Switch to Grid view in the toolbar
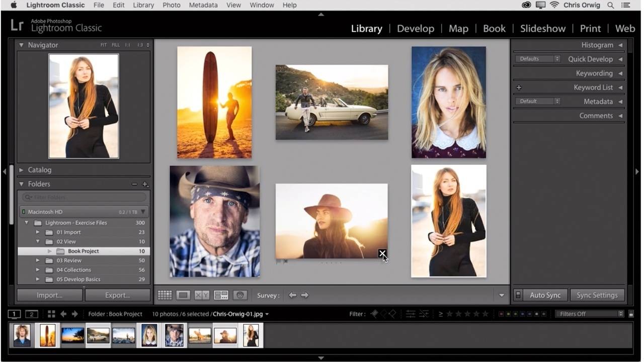 pyautogui.click(x=165, y=295)
